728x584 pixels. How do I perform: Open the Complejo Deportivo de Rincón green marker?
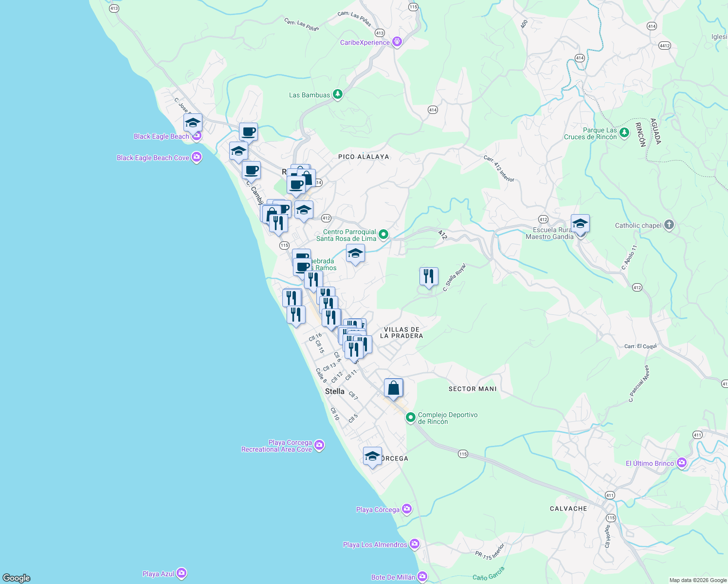(410, 418)
